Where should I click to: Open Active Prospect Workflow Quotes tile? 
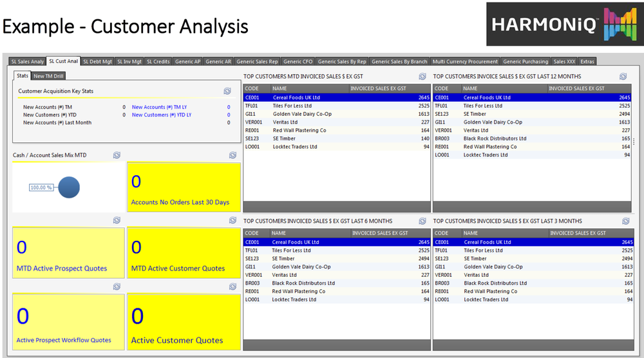[69, 322]
